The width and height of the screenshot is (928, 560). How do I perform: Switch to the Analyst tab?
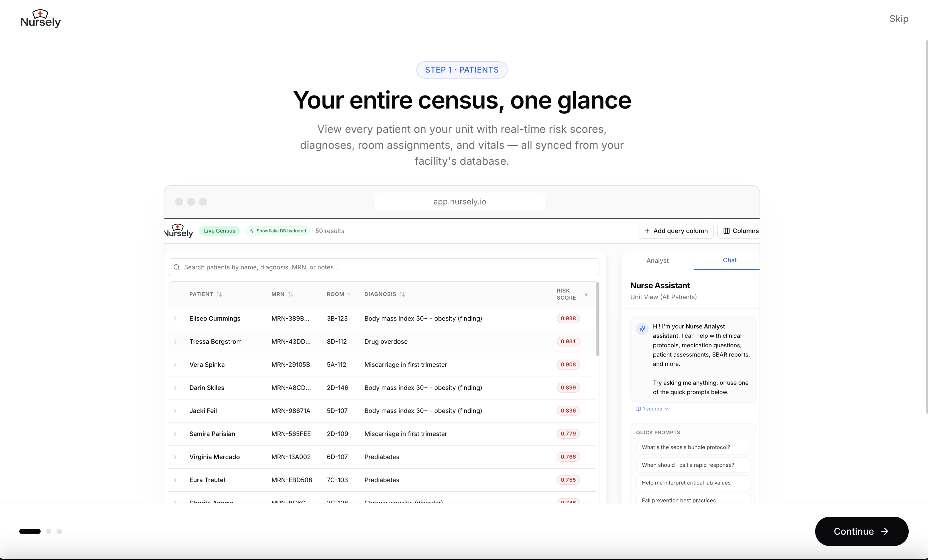coord(657,260)
